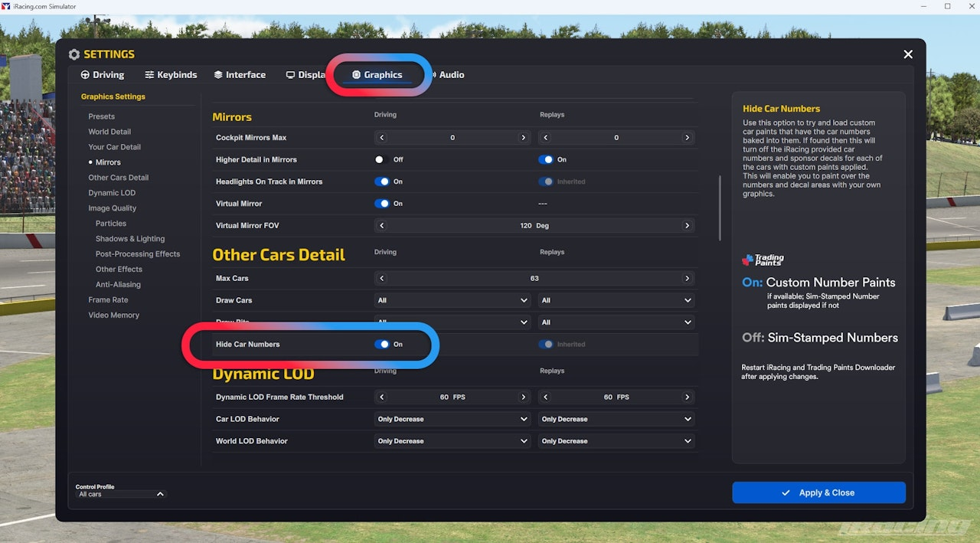
Task: Decrease Cockpit Mirrors Max driving value
Action: (382, 138)
